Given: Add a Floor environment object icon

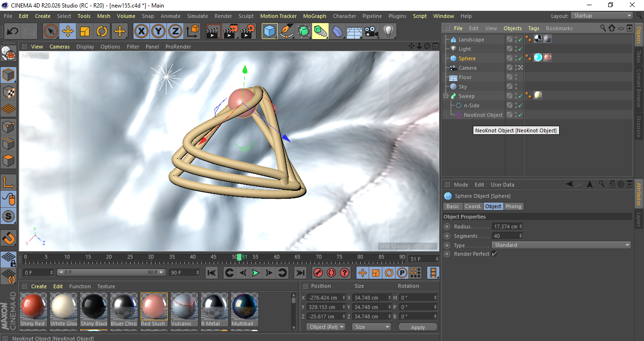Looking at the screenshot, I should click(355, 32).
